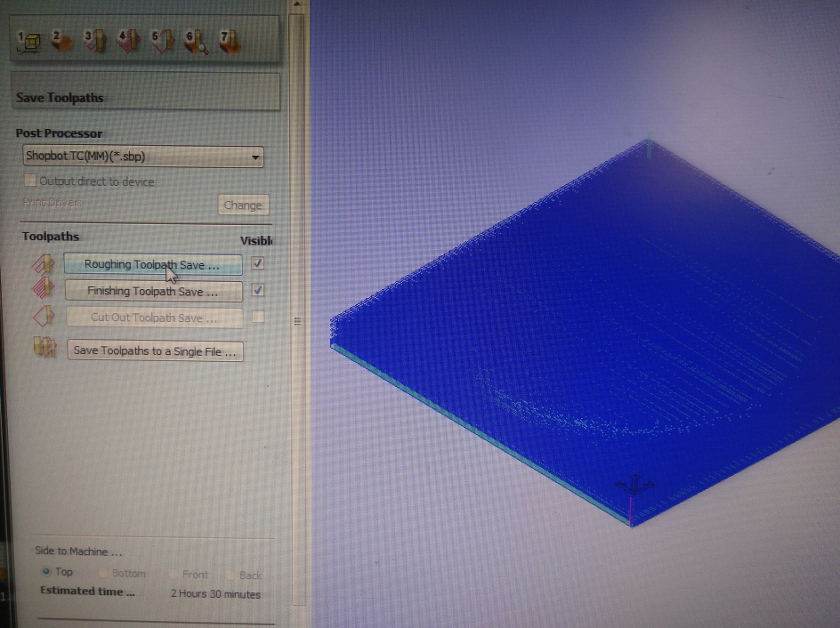
Task: Click icon beside Save Toolpaths to a Single File
Action: click(x=45, y=347)
